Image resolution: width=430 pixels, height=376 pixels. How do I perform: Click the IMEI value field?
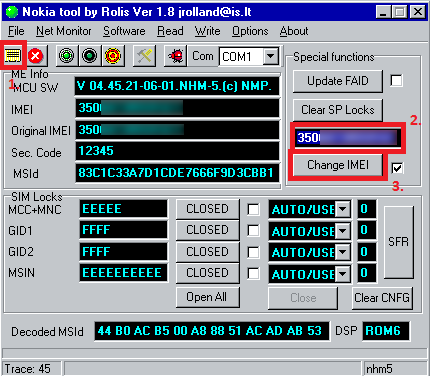177,108
